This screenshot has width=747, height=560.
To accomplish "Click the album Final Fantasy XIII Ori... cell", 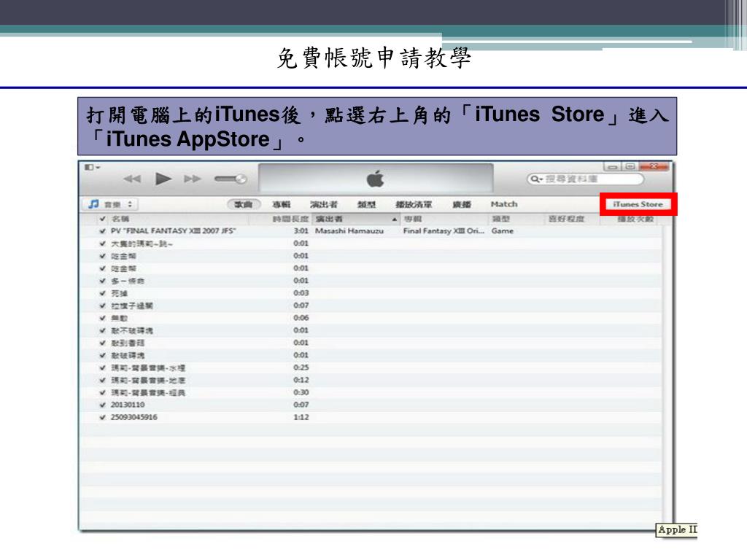I will (x=444, y=231).
